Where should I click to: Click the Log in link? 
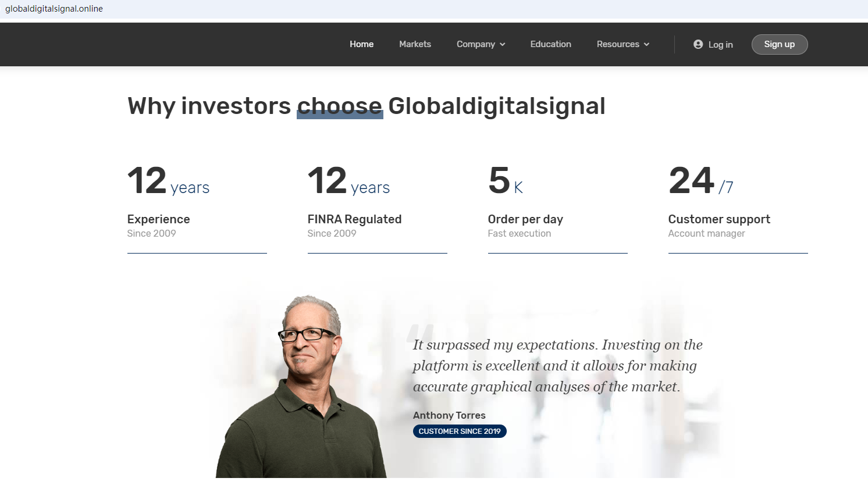[720, 45]
